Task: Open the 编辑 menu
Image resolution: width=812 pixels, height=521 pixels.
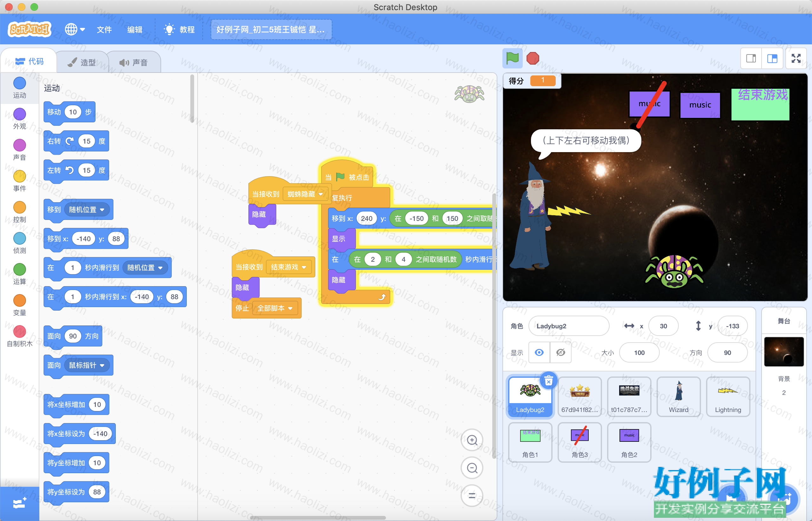Action: [x=134, y=30]
